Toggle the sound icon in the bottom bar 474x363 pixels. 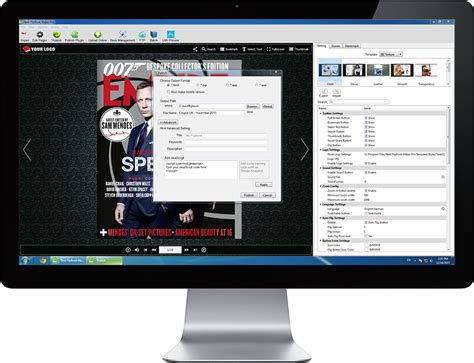tap(137, 250)
